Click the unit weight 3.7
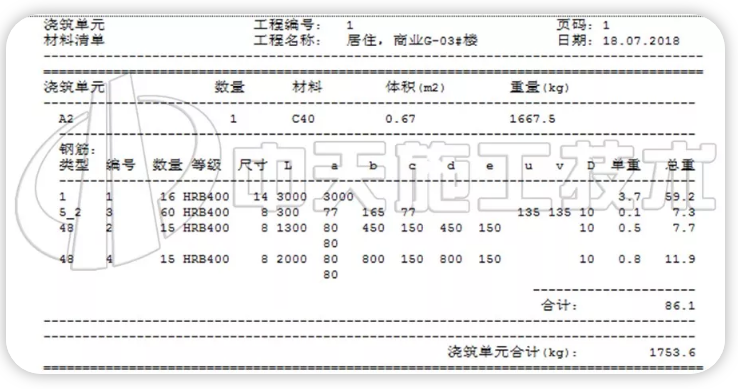 629,197
